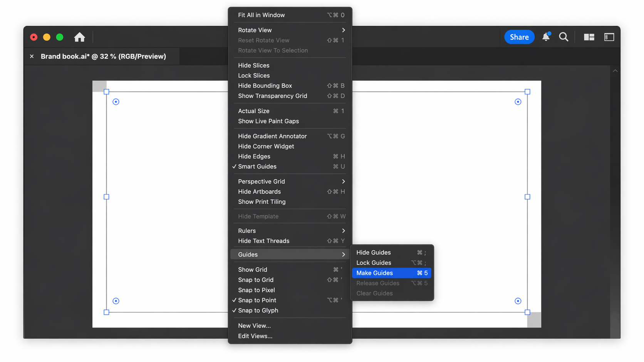644x362 pixels.
Task: Choose Hide Gradient Annotator
Action: pos(290,136)
